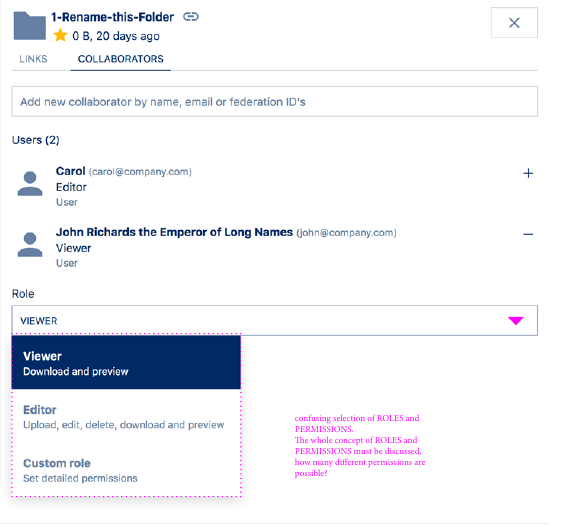Close the sharing panel with X
The width and height of the screenshot is (564, 527).
[x=514, y=23]
